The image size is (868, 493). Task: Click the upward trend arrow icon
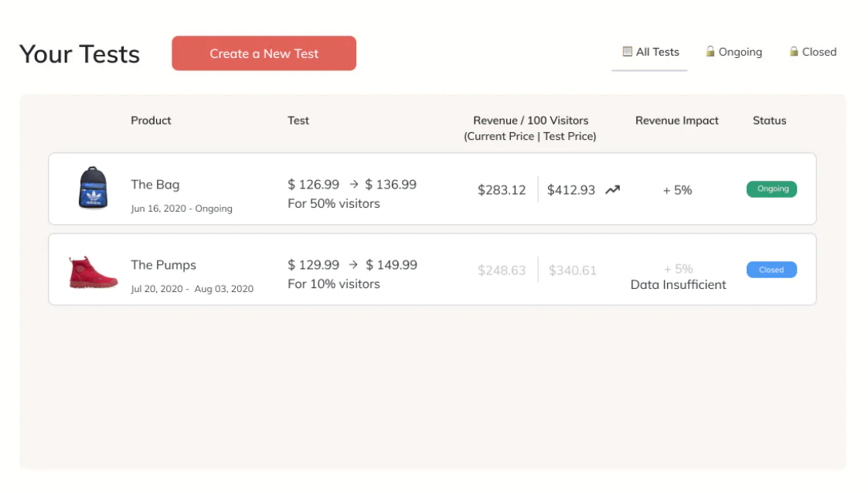612,190
